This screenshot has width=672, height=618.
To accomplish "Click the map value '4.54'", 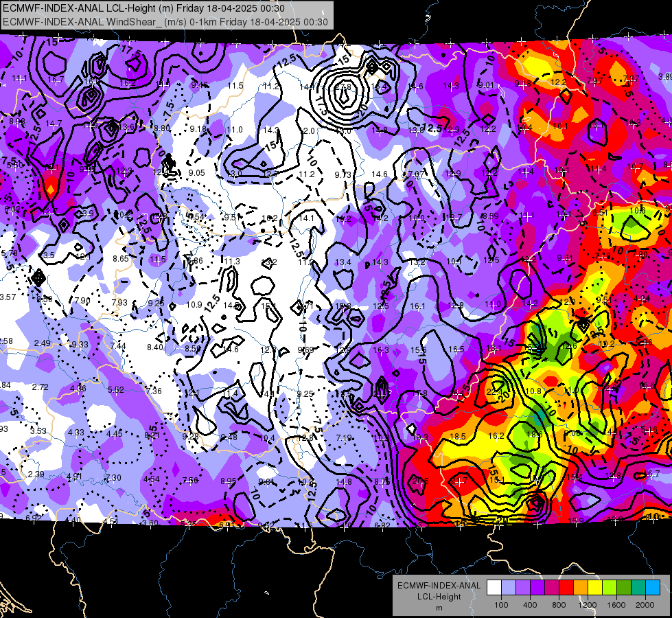I will pyautogui.click(x=151, y=479).
